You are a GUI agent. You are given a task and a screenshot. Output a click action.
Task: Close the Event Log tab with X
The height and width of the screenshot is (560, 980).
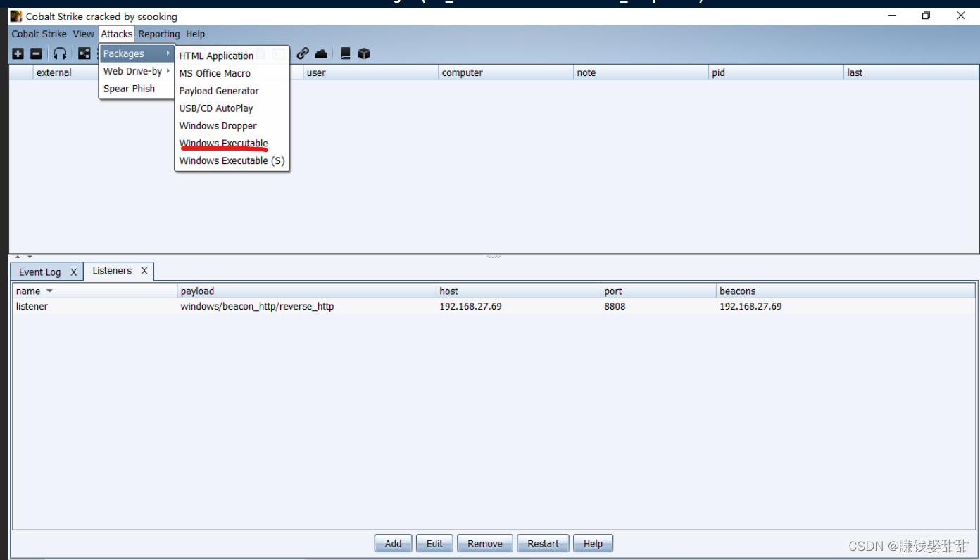tap(73, 272)
